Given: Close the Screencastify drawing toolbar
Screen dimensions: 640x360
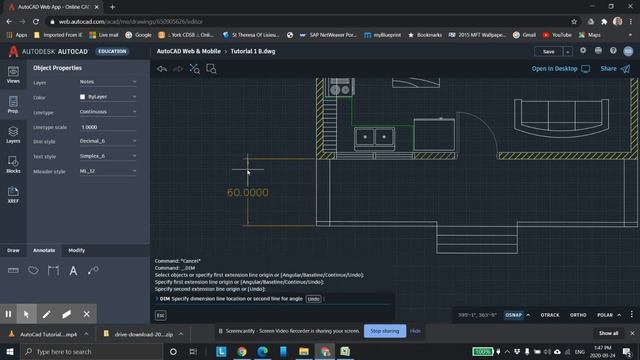Looking at the screenshot, I should [87, 314].
